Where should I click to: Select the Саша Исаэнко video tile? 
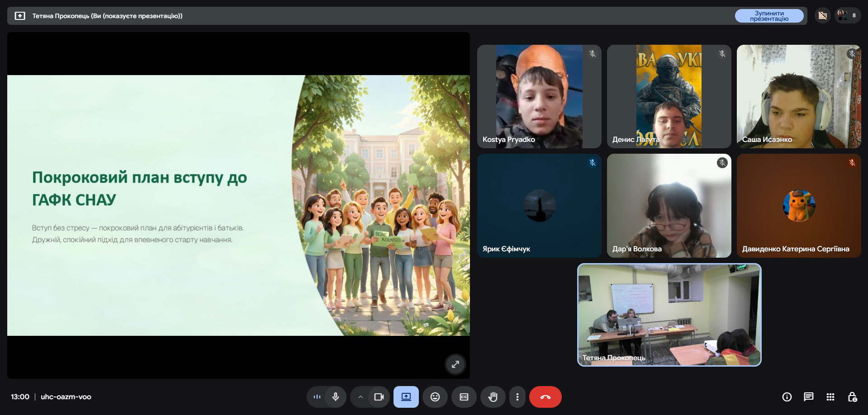[x=798, y=96]
